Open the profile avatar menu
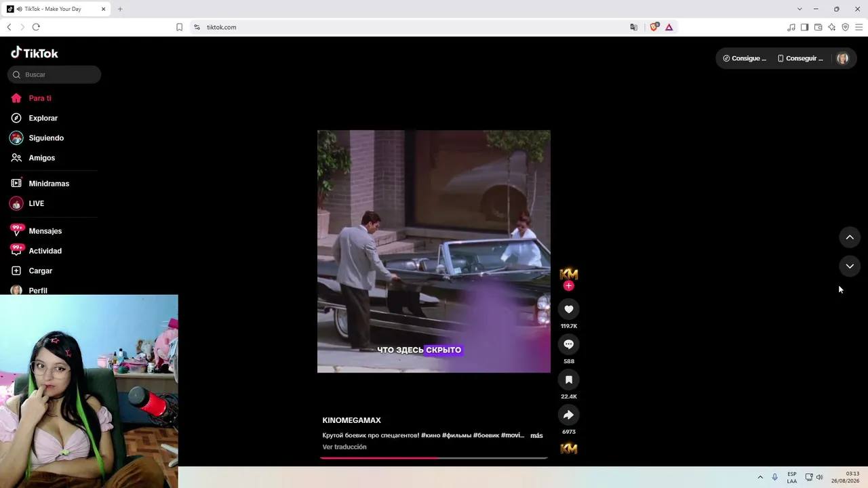Screen dimensions: 868x488 [842, 58]
